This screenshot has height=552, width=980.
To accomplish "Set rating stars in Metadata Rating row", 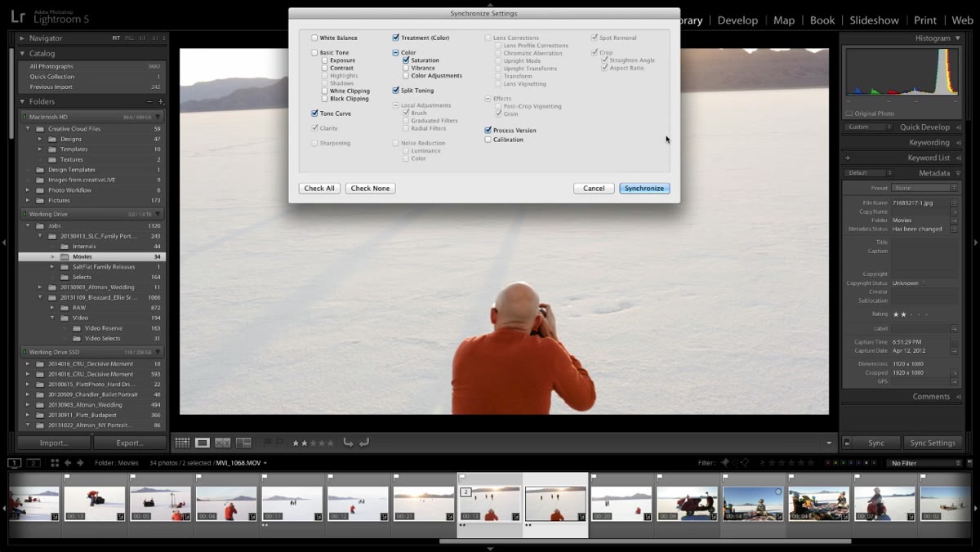I will pos(911,314).
